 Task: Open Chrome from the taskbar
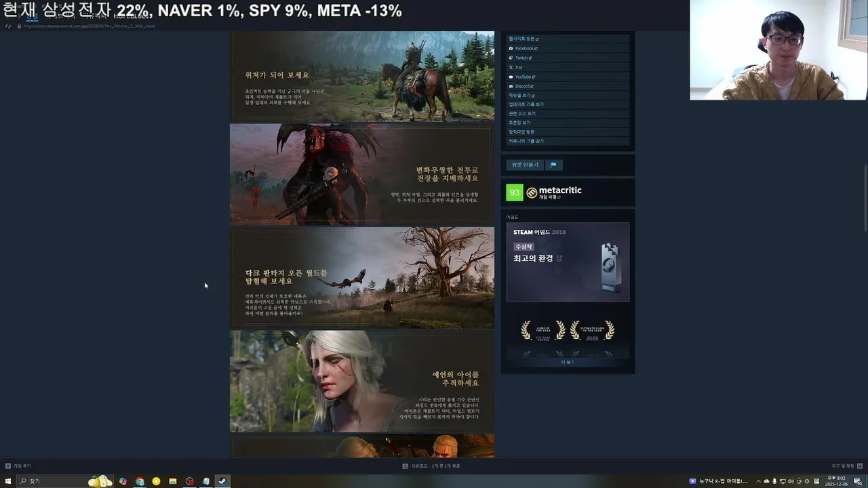click(140, 481)
